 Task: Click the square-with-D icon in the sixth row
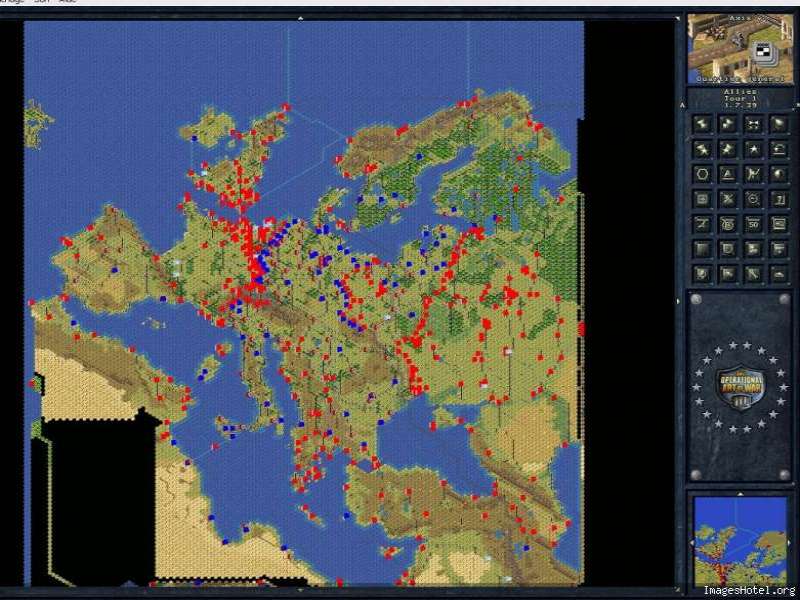click(x=728, y=249)
